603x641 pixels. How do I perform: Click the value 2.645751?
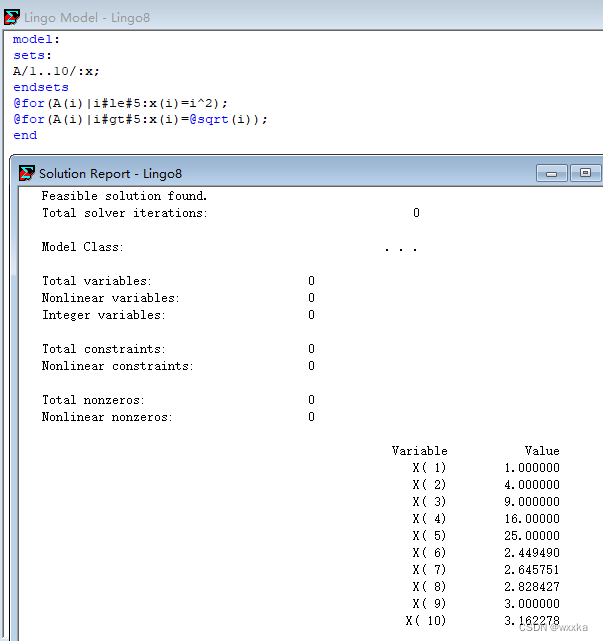tap(532, 570)
